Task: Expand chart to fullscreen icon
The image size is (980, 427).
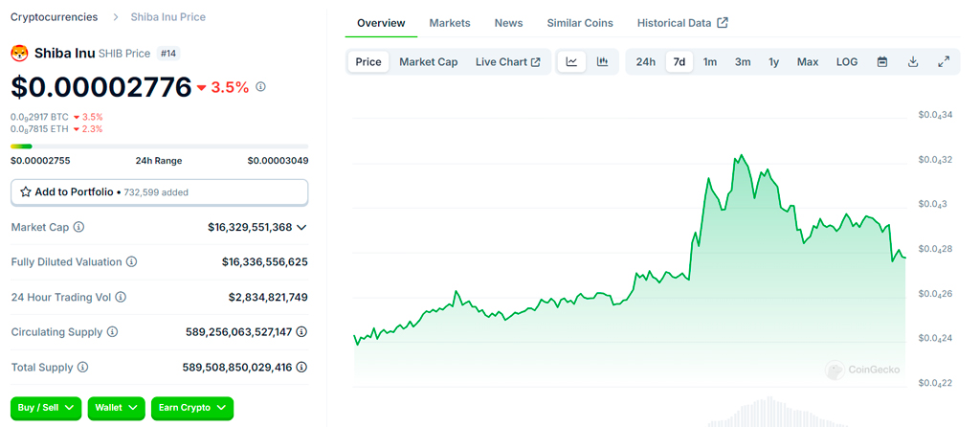Action: (944, 62)
